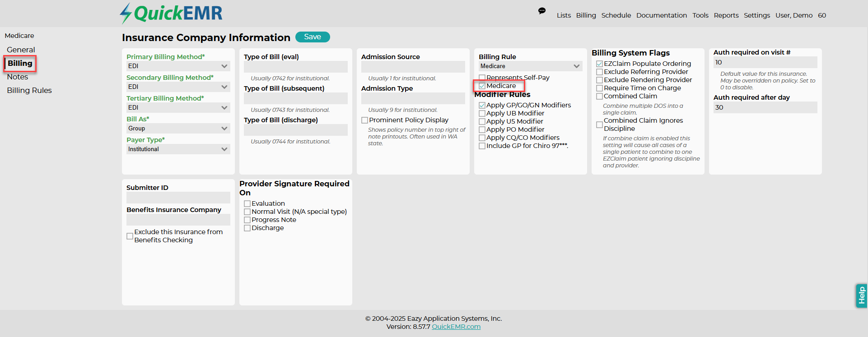Image resolution: width=868 pixels, height=337 pixels.
Task: Switch to the Notes sidebar tab
Action: tap(18, 77)
